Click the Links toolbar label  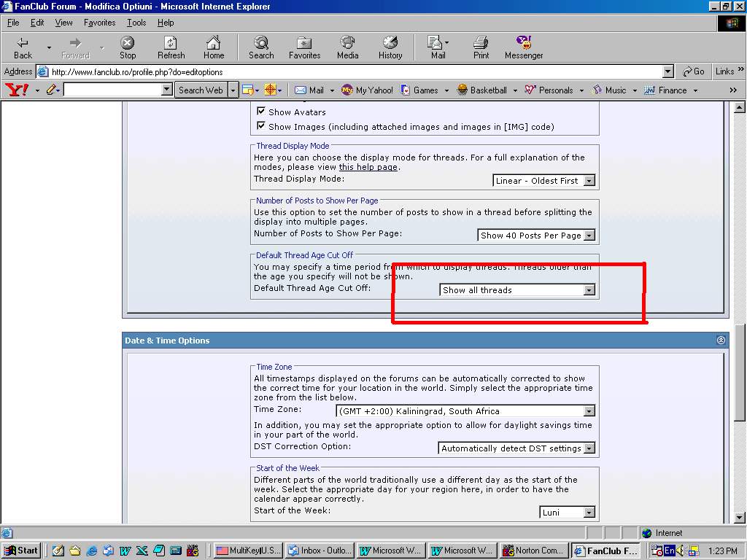coord(724,71)
